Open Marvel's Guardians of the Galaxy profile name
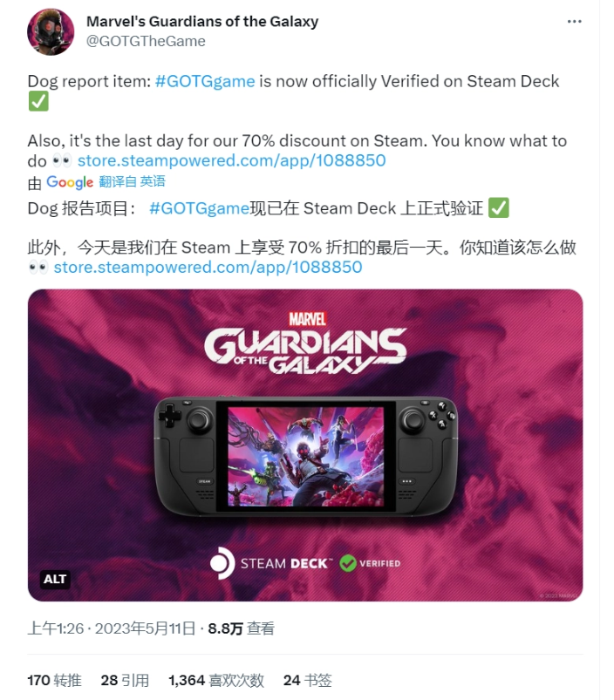Screen dimensions: 614x700 [202, 22]
